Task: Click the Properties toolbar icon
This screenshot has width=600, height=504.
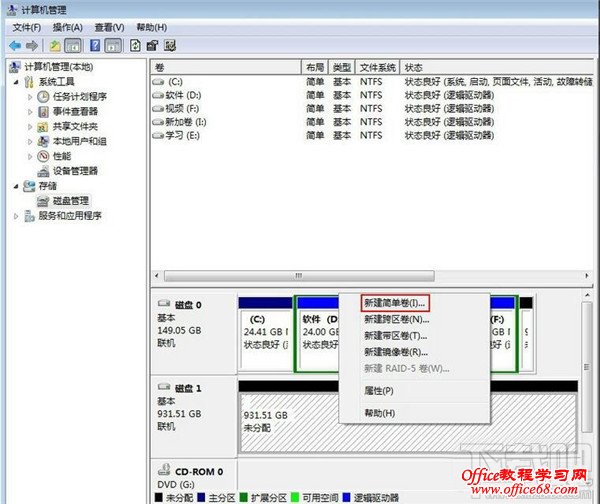Action: pos(152,46)
